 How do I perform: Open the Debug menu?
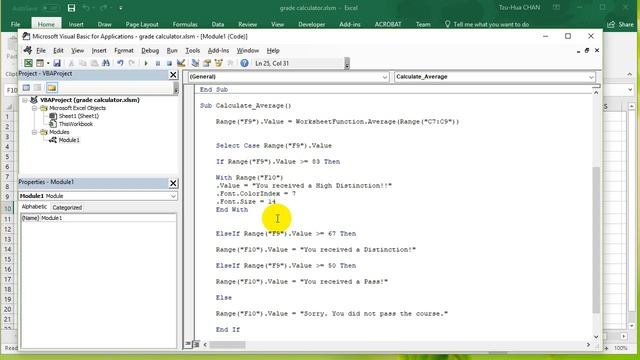150,51
